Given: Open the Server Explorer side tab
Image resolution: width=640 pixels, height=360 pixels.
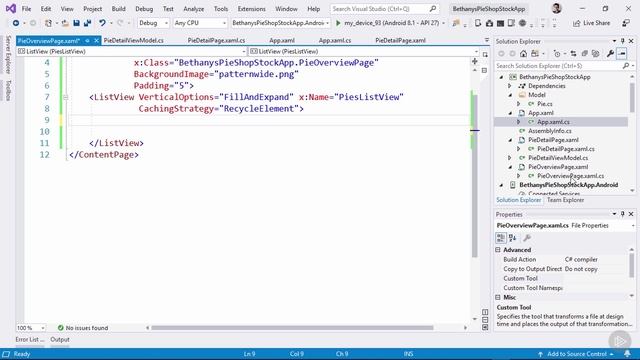Looking at the screenshot, I should pyautogui.click(x=8, y=54).
